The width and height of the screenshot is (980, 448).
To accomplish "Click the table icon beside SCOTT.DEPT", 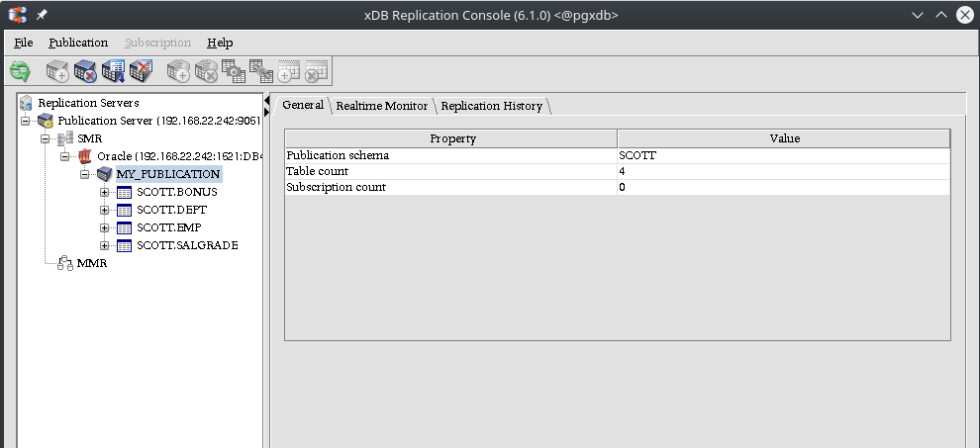I will (x=125, y=210).
